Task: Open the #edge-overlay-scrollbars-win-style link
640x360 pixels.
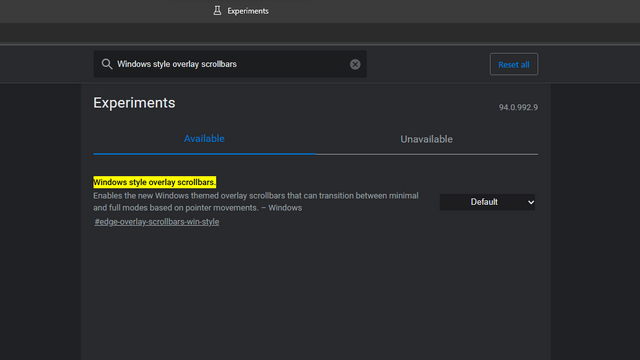Action: tap(157, 222)
